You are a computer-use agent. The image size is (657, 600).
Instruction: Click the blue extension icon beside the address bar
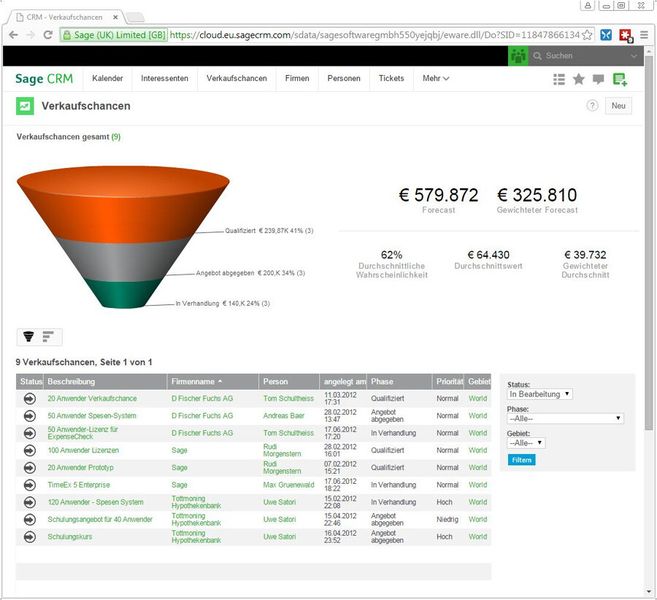click(606, 35)
